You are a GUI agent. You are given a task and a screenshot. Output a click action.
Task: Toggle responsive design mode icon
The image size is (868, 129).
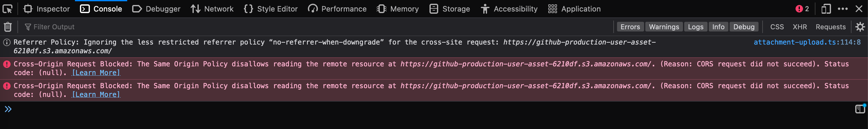825,9
